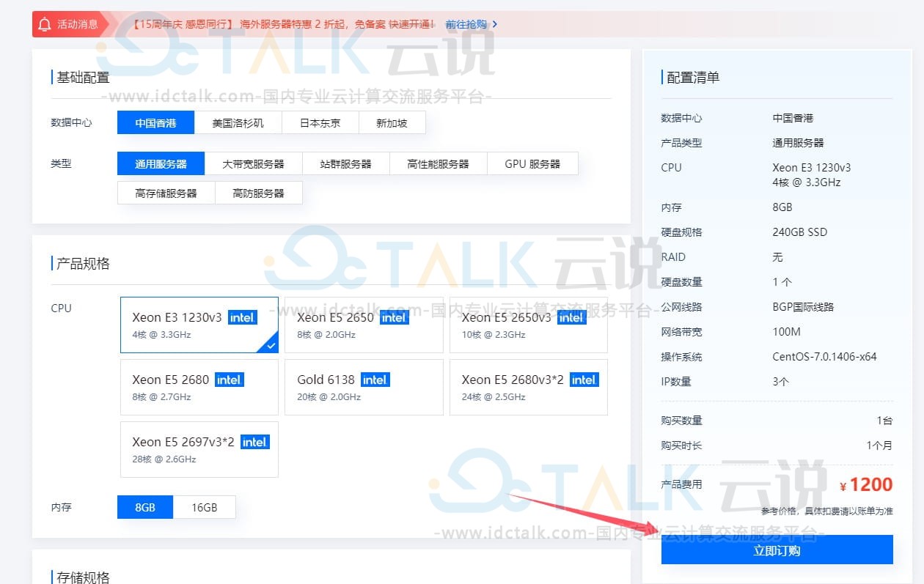
Task: Select Xeon E5 2697v3*2 CPU card
Action: (x=199, y=449)
